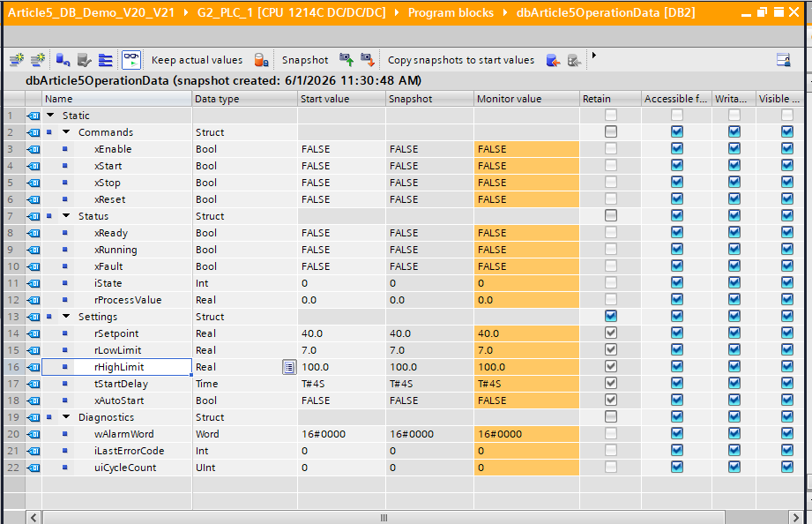The width and height of the screenshot is (812, 524).
Task: Click the database lock icon after Keep actual values
Action: click(x=262, y=60)
